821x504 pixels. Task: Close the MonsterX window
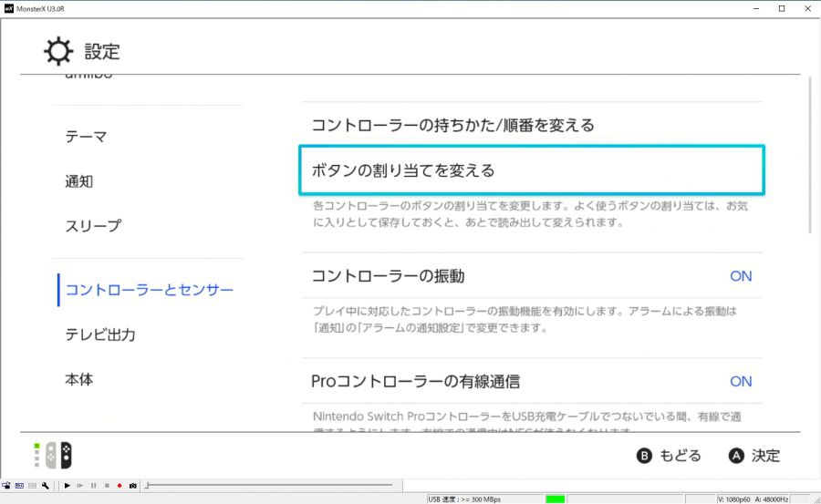(x=807, y=8)
